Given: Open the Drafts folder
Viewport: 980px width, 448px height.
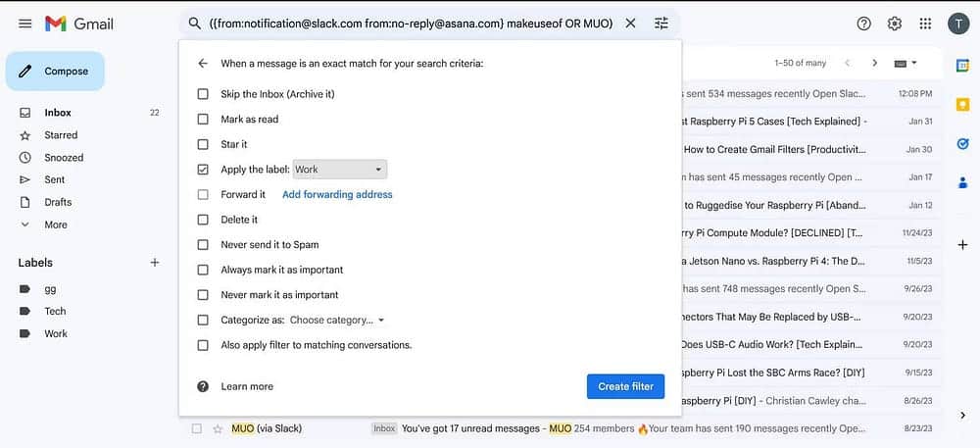Looking at the screenshot, I should coord(58,202).
